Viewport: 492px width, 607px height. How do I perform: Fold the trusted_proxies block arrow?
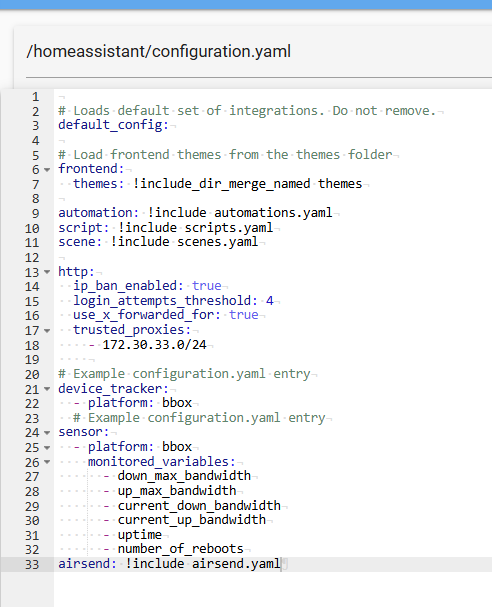(x=47, y=331)
